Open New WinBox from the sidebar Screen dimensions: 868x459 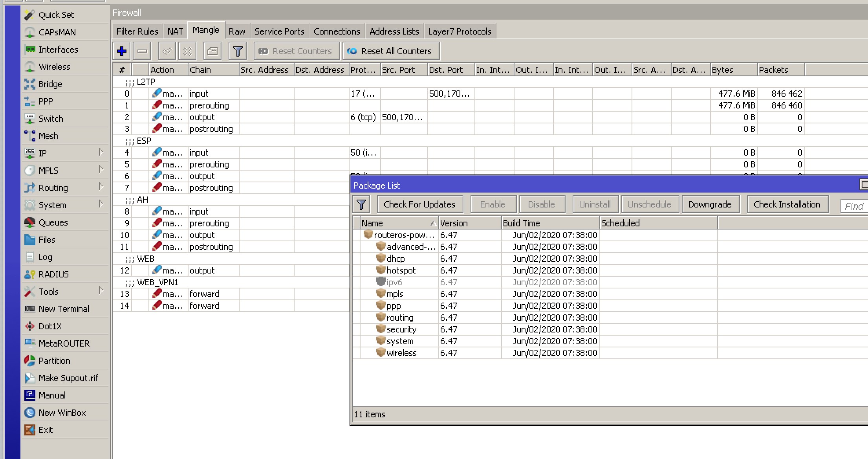click(x=65, y=413)
